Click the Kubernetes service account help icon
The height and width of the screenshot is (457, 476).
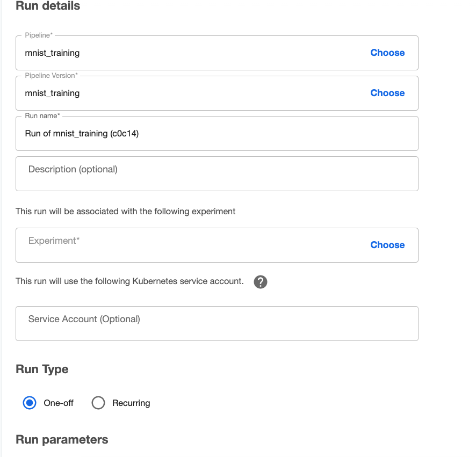tap(261, 281)
